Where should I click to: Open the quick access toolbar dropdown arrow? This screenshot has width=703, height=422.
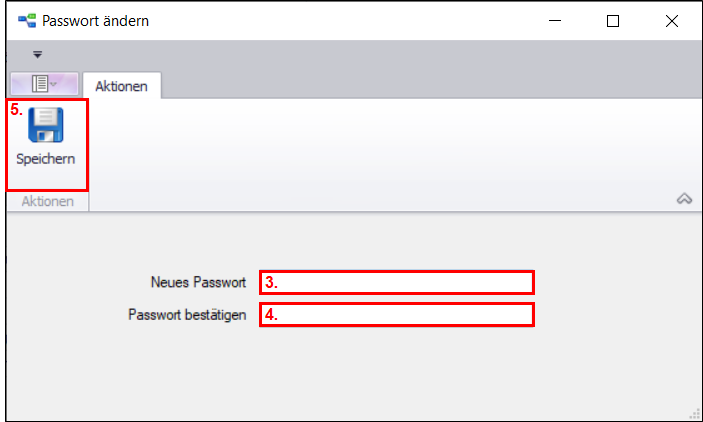pyautogui.click(x=37, y=54)
